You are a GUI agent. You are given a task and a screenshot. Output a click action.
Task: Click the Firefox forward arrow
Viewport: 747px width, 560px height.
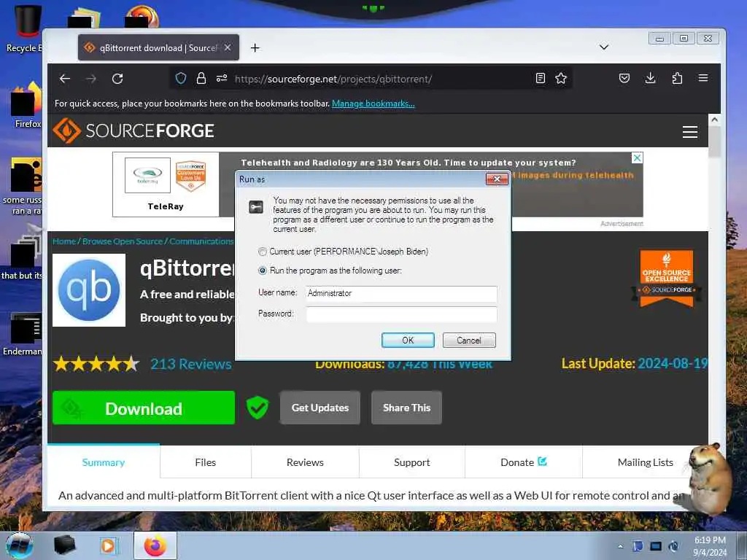(91, 79)
